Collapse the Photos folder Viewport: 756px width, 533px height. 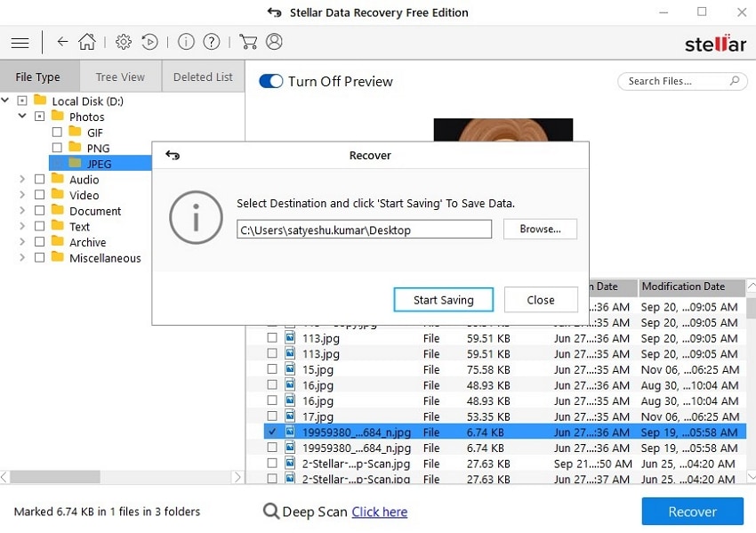pyautogui.click(x=20, y=117)
